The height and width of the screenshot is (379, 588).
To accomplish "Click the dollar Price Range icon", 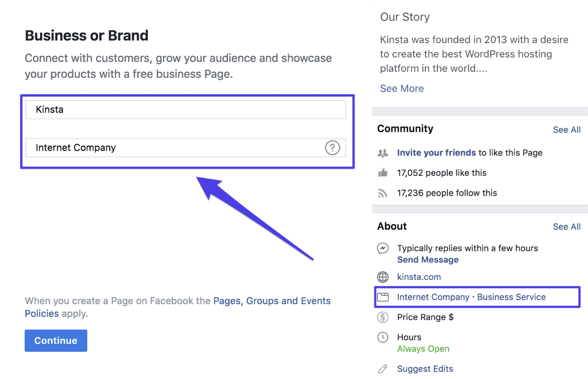I will [x=382, y=317].
